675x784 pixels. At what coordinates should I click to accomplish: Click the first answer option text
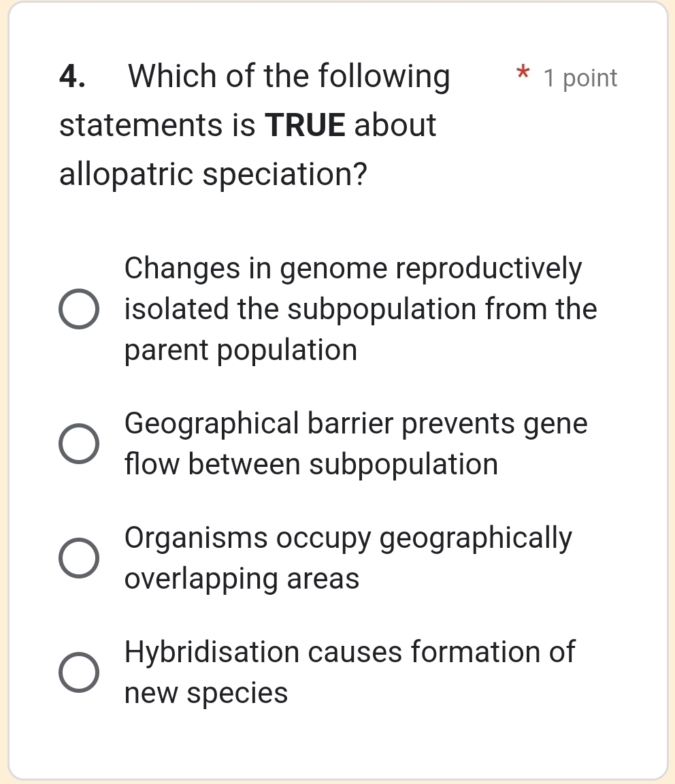click(x=352, y=309)
